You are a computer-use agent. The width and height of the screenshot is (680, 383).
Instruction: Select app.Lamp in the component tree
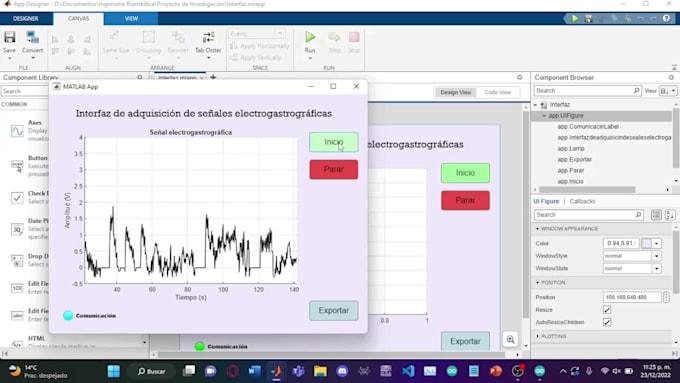pyautogui.click(x=571, y=148)
